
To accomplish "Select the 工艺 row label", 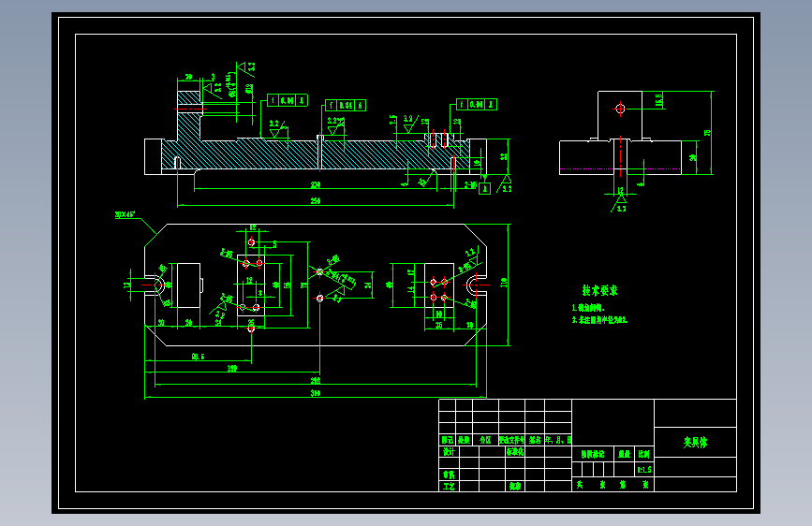I will (x=449, y=486).
